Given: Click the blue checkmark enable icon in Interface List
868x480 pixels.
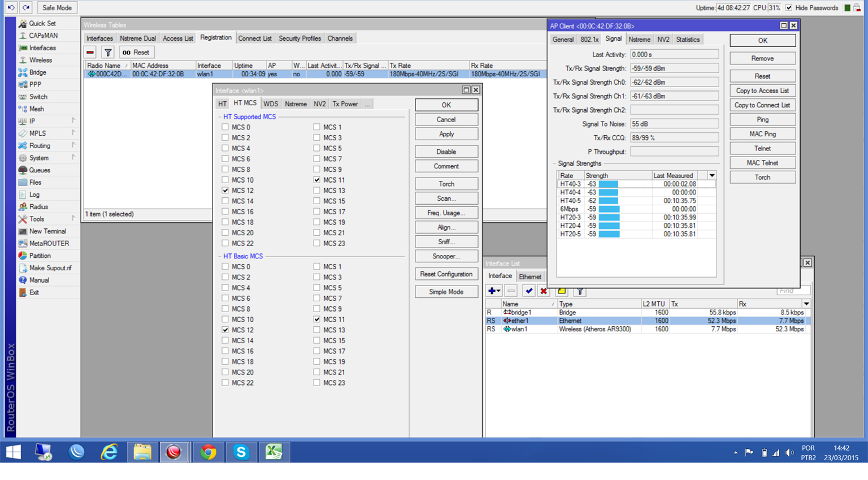Looking at the screenshot, I should (x=528, y=291).
